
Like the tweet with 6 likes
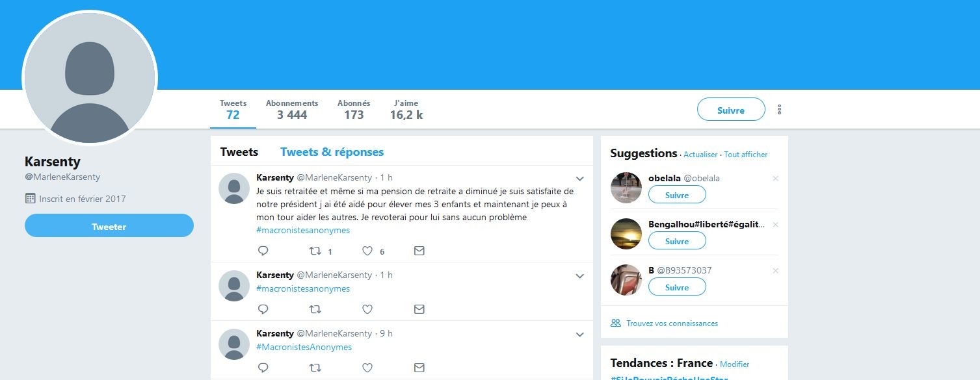click(x=367, y=251)
